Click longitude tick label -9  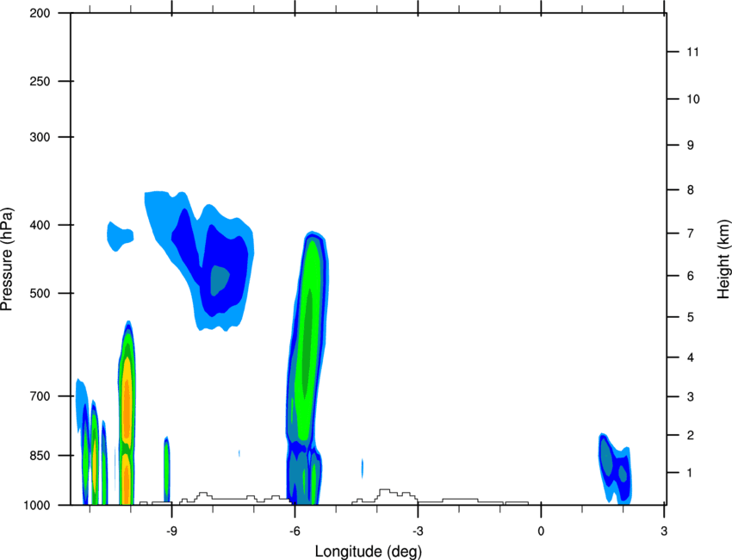pos(171,531)
